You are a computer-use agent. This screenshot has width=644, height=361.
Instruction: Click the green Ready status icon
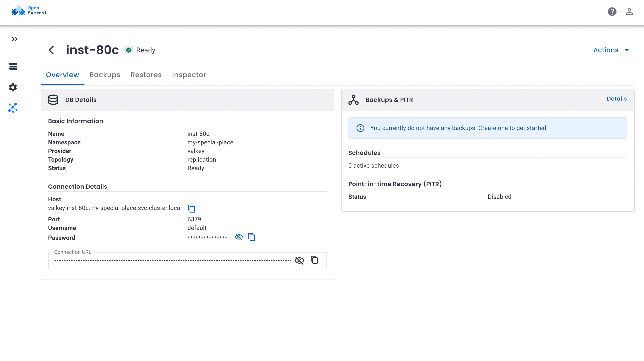129,50
